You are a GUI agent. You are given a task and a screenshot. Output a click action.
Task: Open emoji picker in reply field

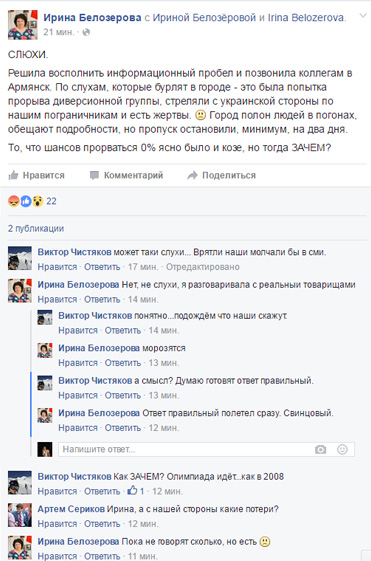(x=342, y=449)
